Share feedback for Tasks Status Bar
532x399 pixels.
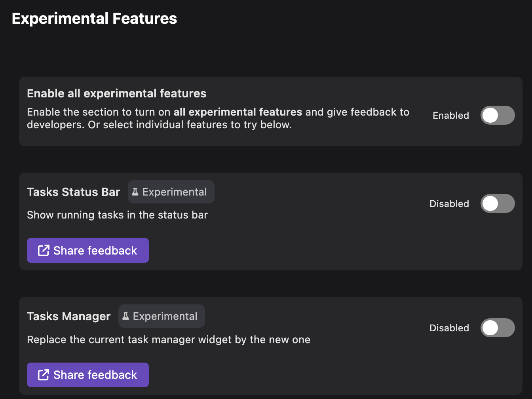(87, 250)
